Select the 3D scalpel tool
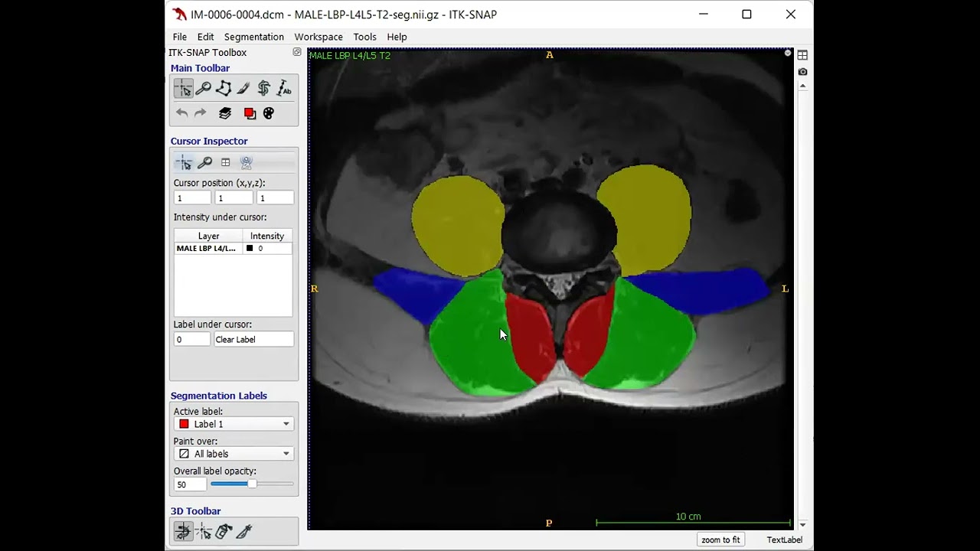 point(244,531)
